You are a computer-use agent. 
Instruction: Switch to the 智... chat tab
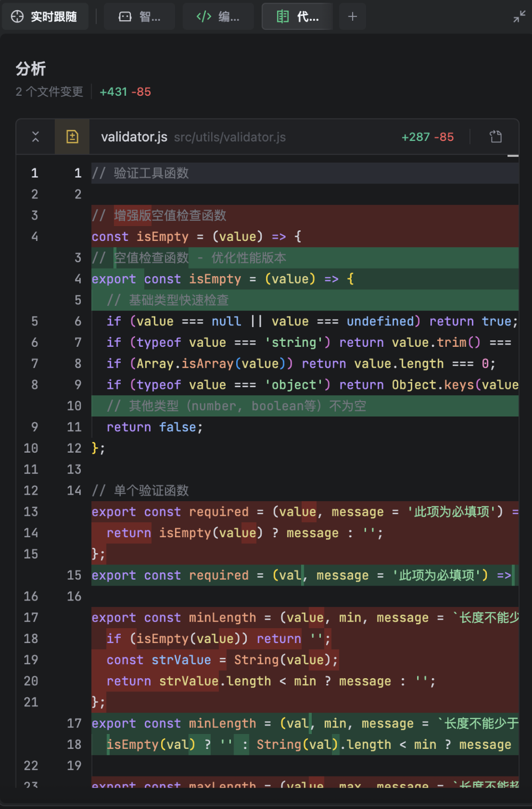[x=139, y=16]
